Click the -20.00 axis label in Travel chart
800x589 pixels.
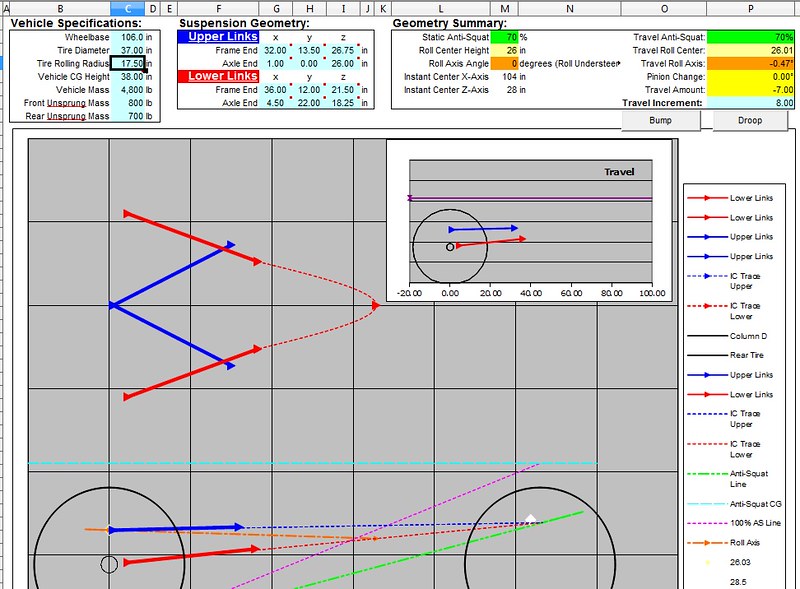pos(409,293)
